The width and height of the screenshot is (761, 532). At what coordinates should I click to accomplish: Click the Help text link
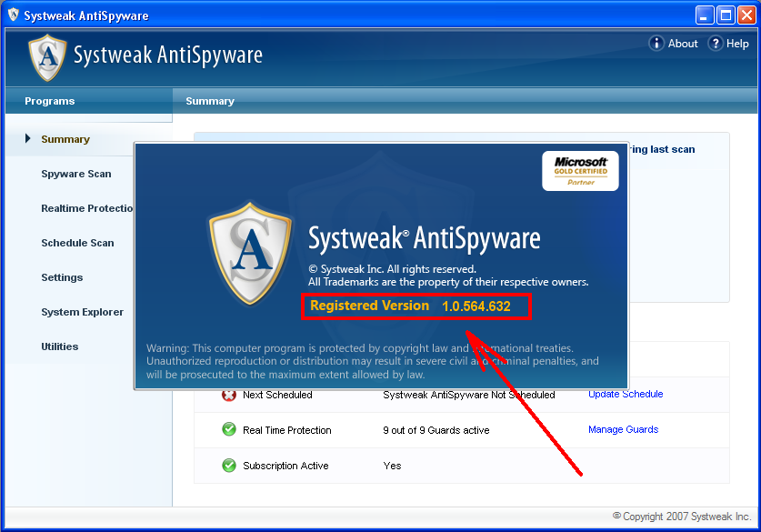coord(737,44)
